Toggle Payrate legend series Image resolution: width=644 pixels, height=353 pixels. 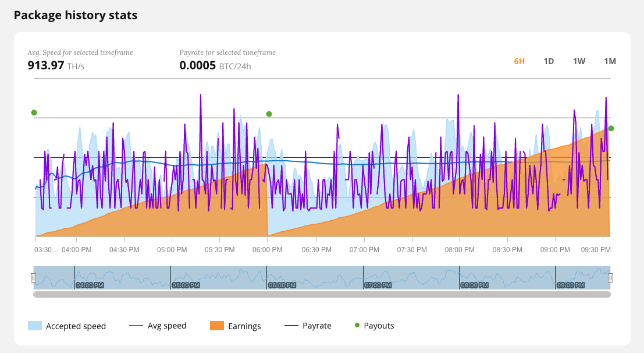(308, 326)
